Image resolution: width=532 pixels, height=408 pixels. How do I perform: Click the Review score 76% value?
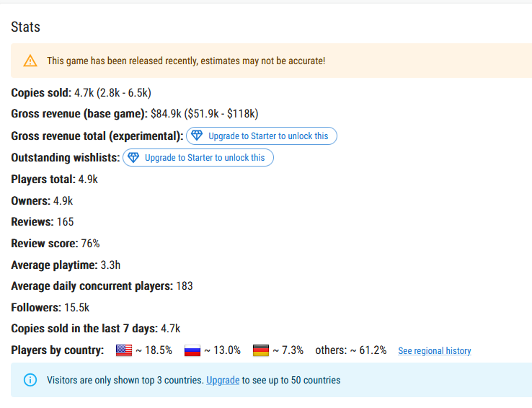tap(90, 244)
